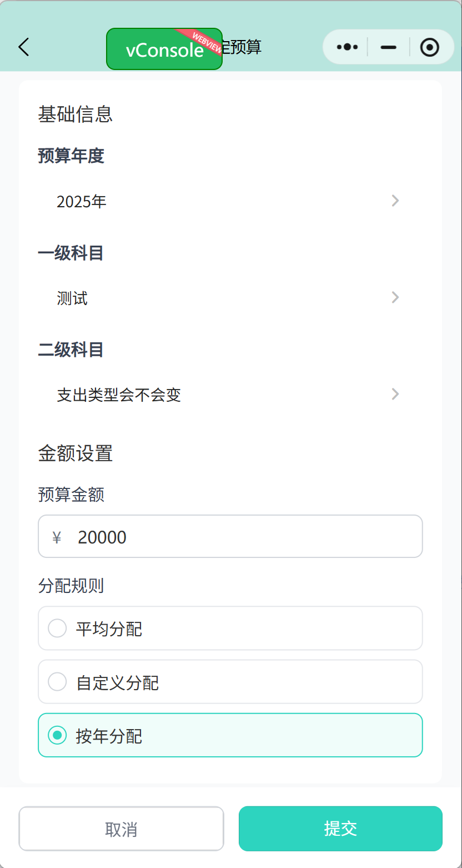Click the chevron next to 支出类型会不会变
The width and height of the screenshot is (462, 868).
click(395, 394)
